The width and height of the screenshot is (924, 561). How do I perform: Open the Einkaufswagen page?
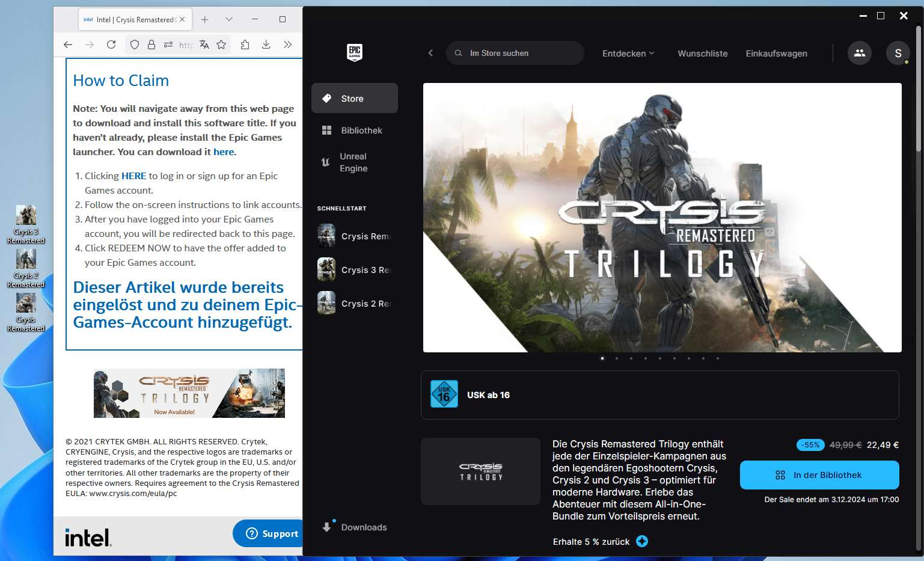pos(777,54)
